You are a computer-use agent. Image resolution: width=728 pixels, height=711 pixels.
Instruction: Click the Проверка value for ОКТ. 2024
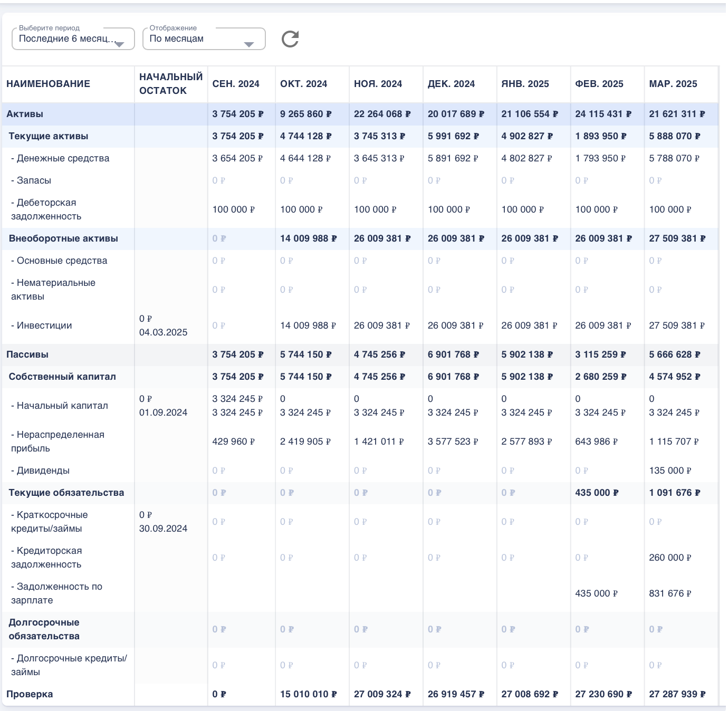tap(308, 694)
